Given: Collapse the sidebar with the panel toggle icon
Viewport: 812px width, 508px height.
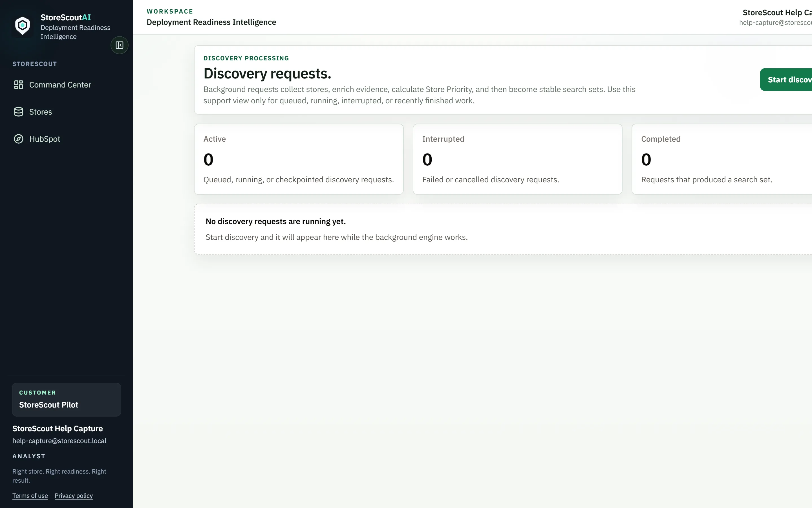Looking at the screenshot, I should 120,45.
